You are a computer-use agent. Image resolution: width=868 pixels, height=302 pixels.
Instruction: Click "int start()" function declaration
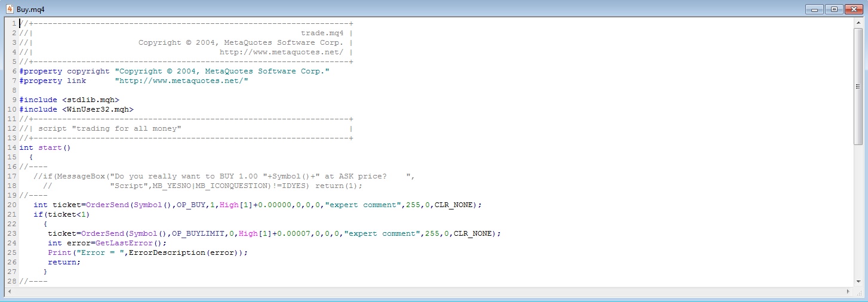tap(45, 147)
